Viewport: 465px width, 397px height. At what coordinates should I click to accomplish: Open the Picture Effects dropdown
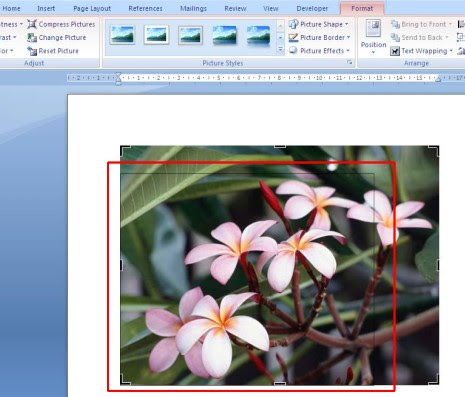[x=348, y=51]
